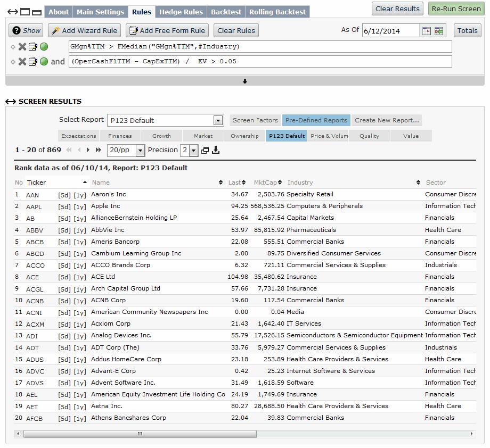The image size is (490, 448).
Task: Click the Totals button
Action: (467, 31)
